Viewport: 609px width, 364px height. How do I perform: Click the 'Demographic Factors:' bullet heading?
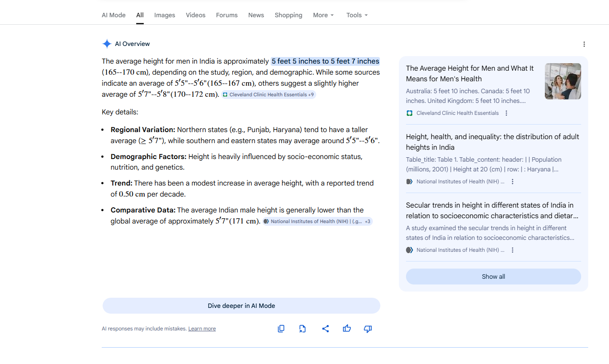[x=149, y=156]
